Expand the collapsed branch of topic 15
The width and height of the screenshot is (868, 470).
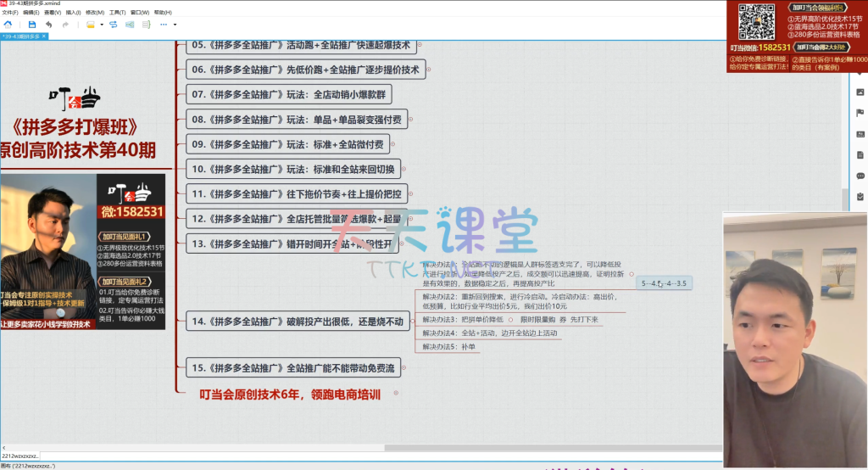pos(403,367)
